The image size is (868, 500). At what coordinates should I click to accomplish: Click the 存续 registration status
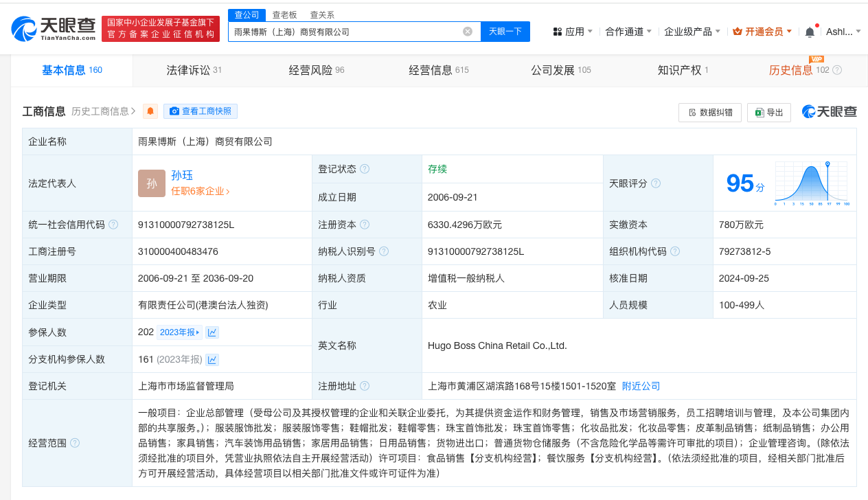pos(437,169)
